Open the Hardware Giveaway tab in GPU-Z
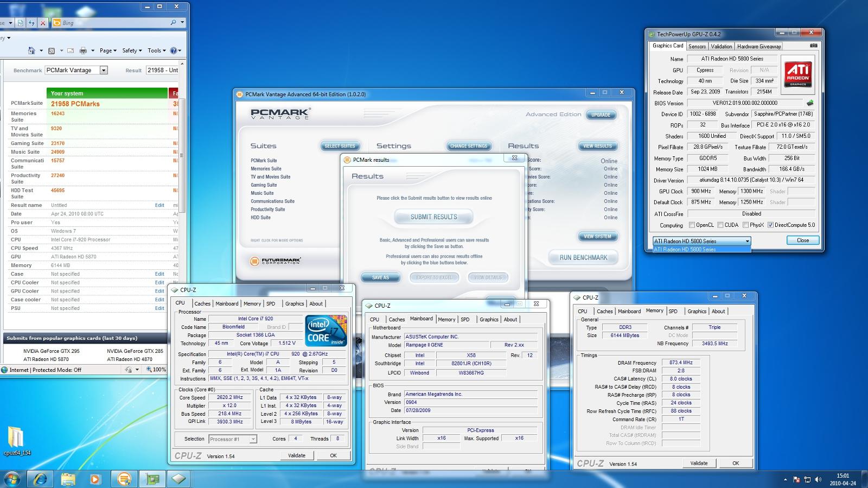The image size is (868, 488). (x=759, y=47)
